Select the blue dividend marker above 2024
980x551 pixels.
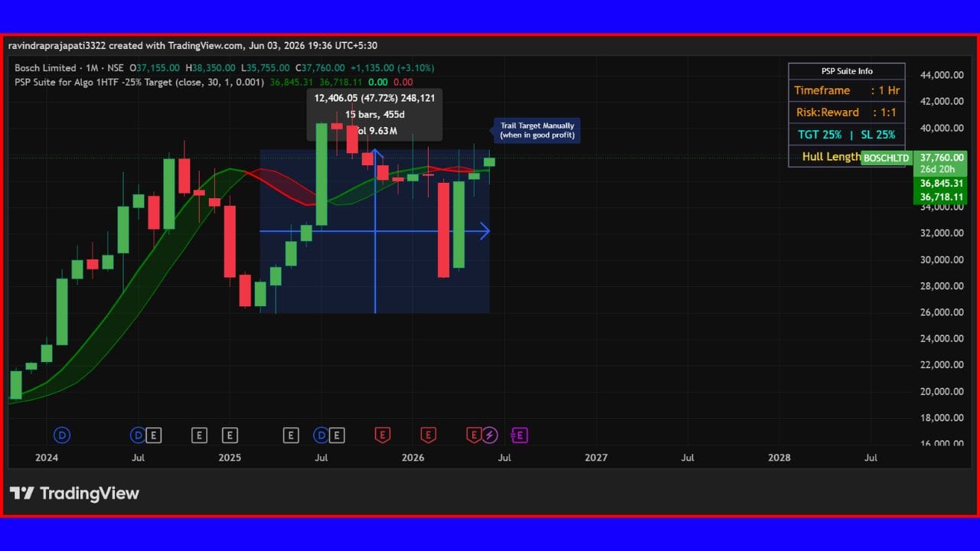click(62, 435)
